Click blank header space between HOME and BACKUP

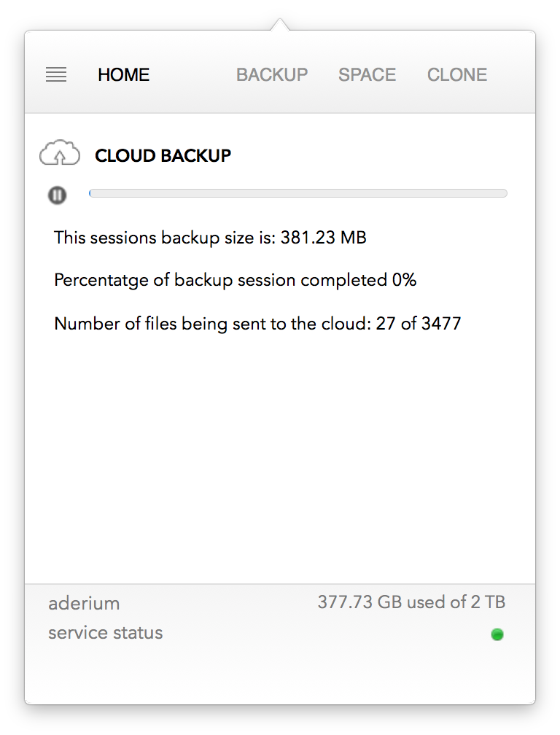pos(193,74)
